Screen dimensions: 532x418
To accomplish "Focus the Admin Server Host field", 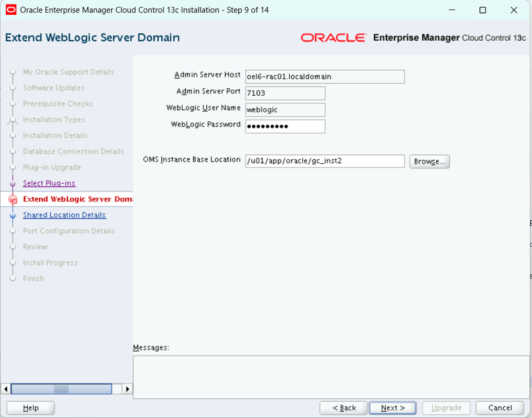I will [325, 76].
